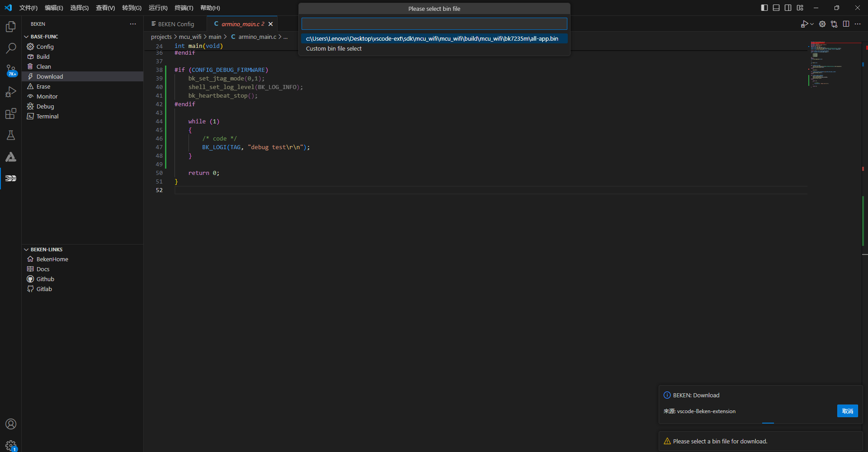Collapse the BASE-FUNC section

point(26,37)
